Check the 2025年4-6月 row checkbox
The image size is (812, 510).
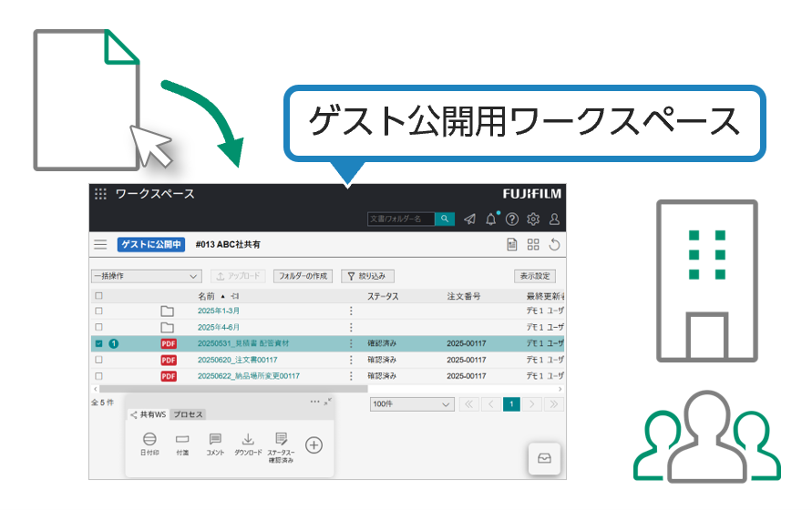(99, 327)
